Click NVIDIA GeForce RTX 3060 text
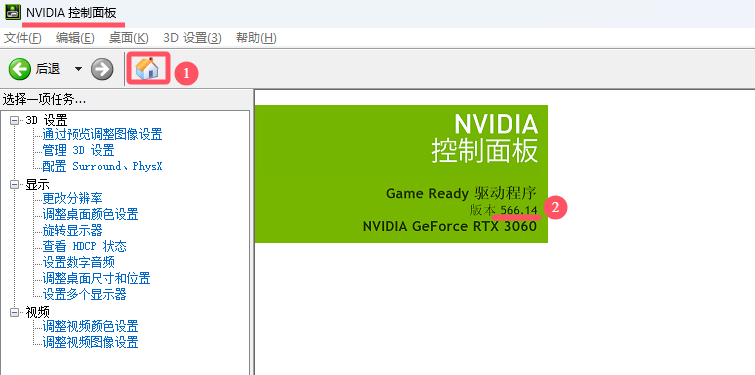 click(450, 226)
